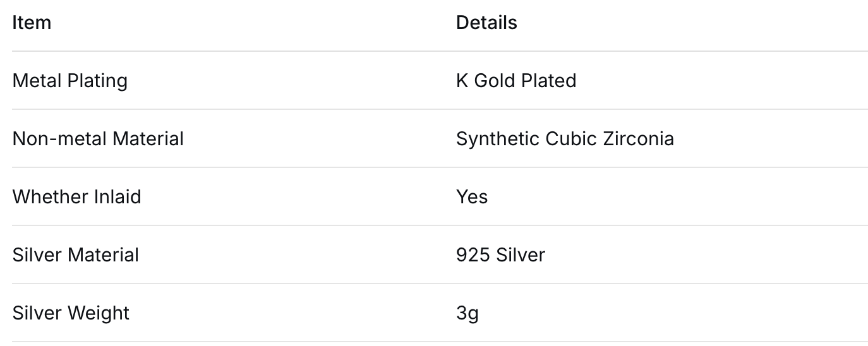The image size is (868, 346).
Task: Click the Yes value for inlaid
Action: pos(472,197)
